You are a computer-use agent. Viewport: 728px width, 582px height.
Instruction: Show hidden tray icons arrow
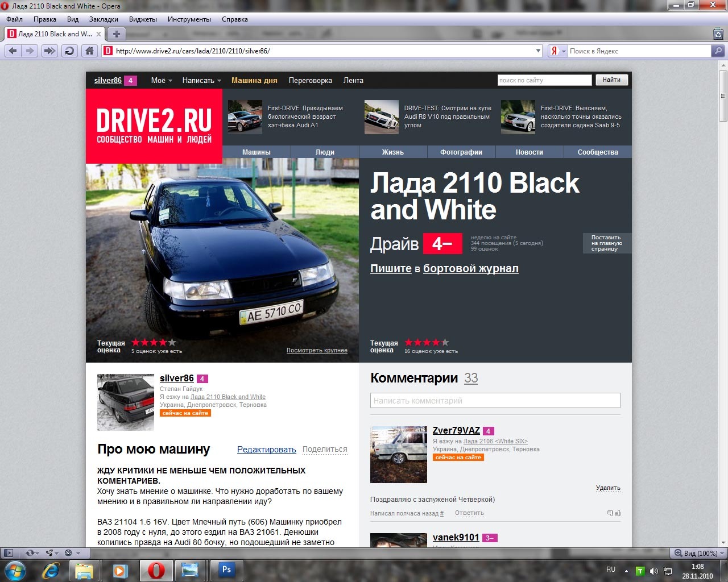coord(626,571)
